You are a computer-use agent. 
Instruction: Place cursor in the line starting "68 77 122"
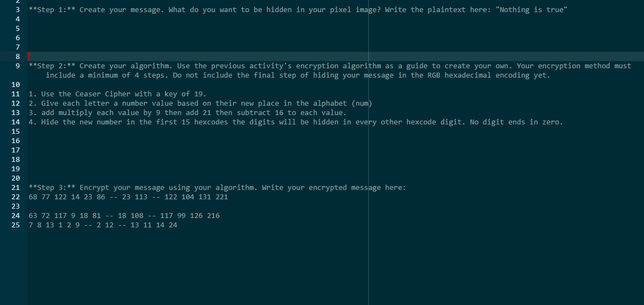(128, 197)
